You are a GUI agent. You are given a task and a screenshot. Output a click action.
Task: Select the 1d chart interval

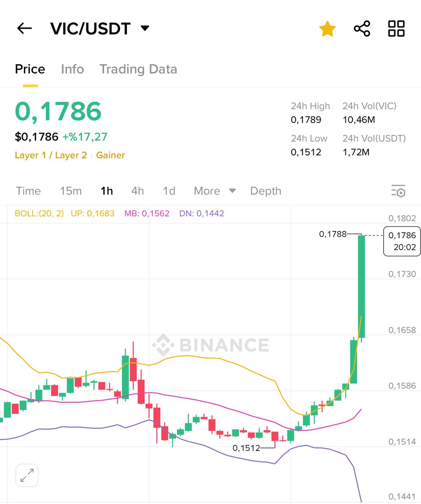(169, 191)
